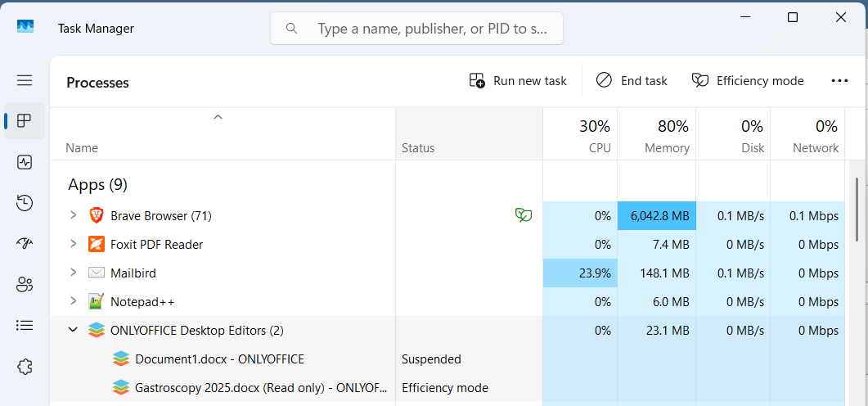Open the Details page in sidebar
The height and width of the screenshot is (406, 868).
(25, 326)
